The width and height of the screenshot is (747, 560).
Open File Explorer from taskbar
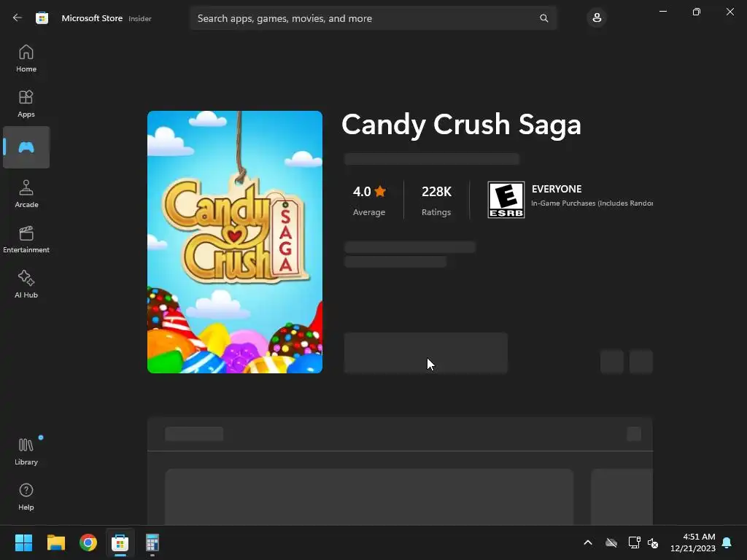(x=55, y=542)
